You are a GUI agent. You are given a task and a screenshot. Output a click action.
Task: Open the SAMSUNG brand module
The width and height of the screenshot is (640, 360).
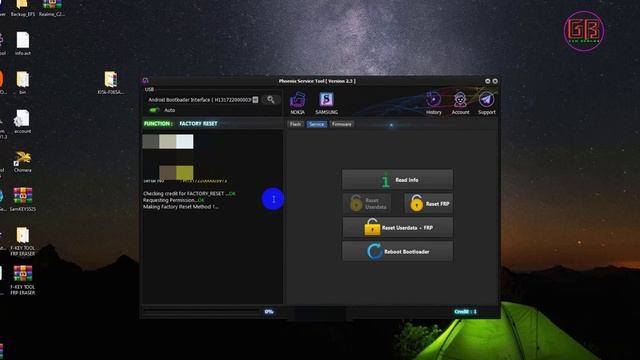[327, 103]
